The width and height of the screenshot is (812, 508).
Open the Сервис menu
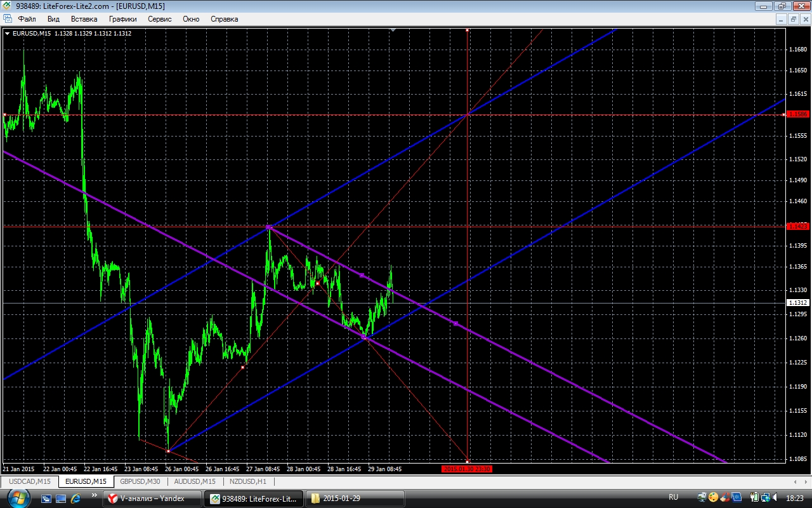coord(159,19)
